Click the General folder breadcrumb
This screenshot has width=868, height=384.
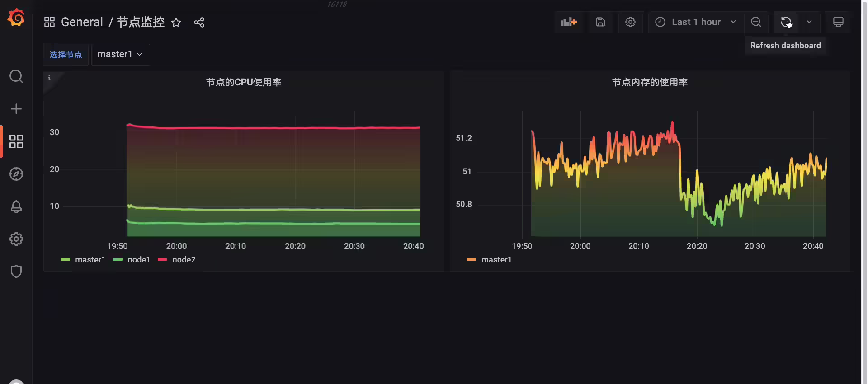[x=82, y=22]
